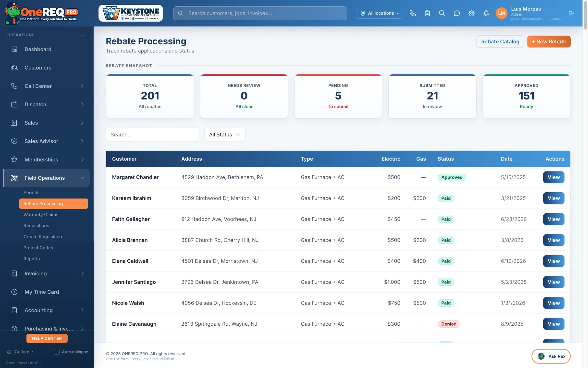The width and height of the screenshot is (588, 368).
Task: Open the All locations dropdown
Action: pyautogui.click(x=379, y=13)
